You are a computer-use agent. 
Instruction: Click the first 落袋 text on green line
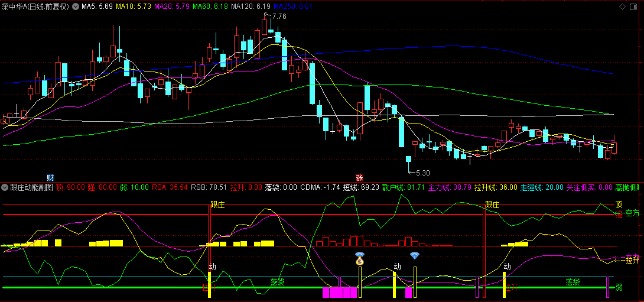(x=278, y=282)
